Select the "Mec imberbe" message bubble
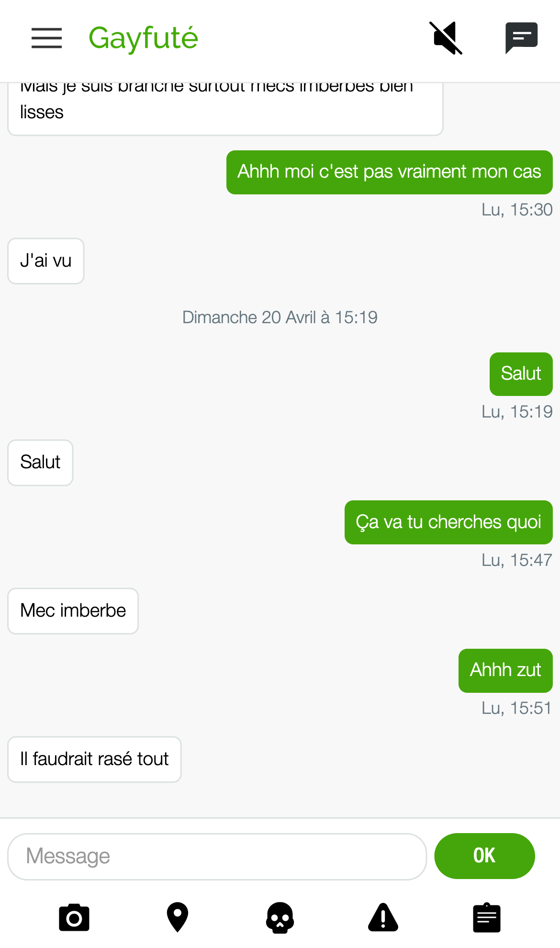Image resolution: width=560 pixels, height=948 pixels. (x=73, y=611)
